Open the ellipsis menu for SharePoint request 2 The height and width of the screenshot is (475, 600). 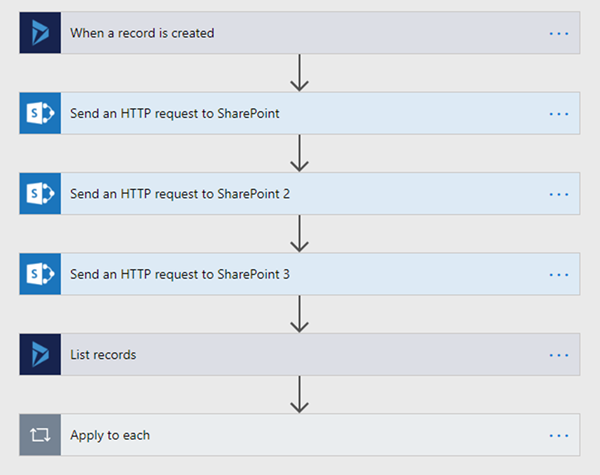pos(558,193)
